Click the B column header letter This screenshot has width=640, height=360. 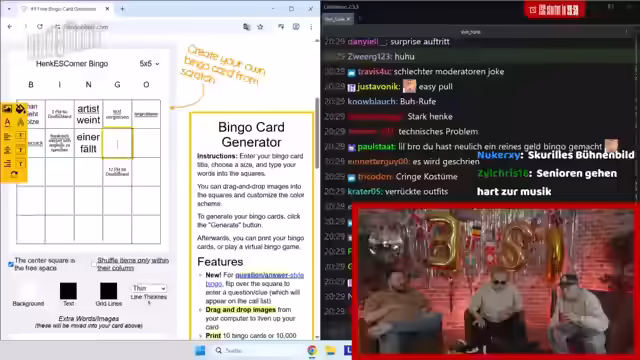31,84
